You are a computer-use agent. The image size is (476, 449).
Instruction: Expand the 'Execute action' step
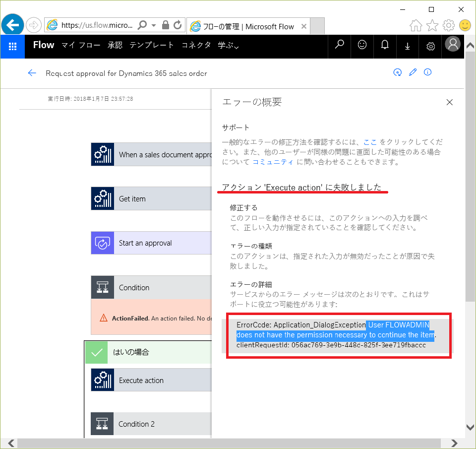[151, 380]
